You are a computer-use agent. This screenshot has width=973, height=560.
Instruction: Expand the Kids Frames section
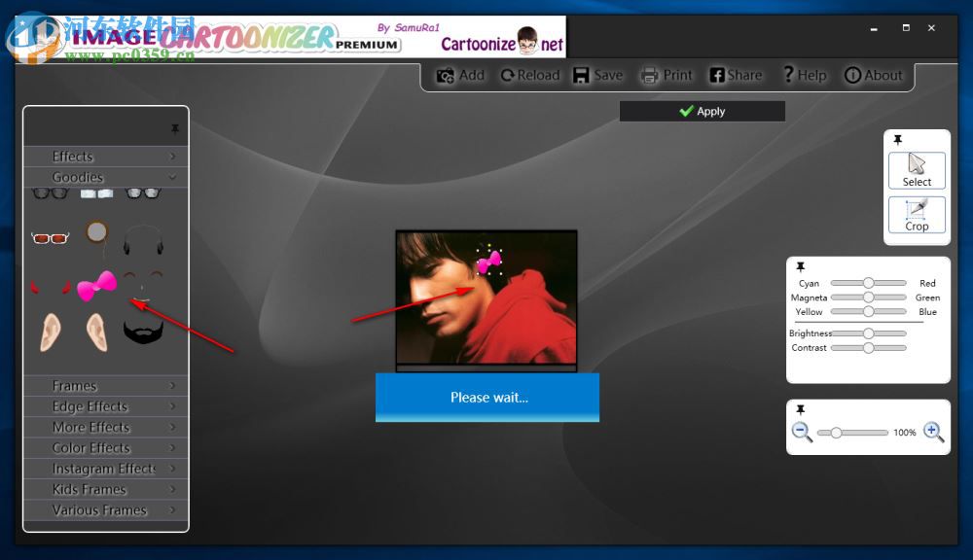[x=105, y=489]
